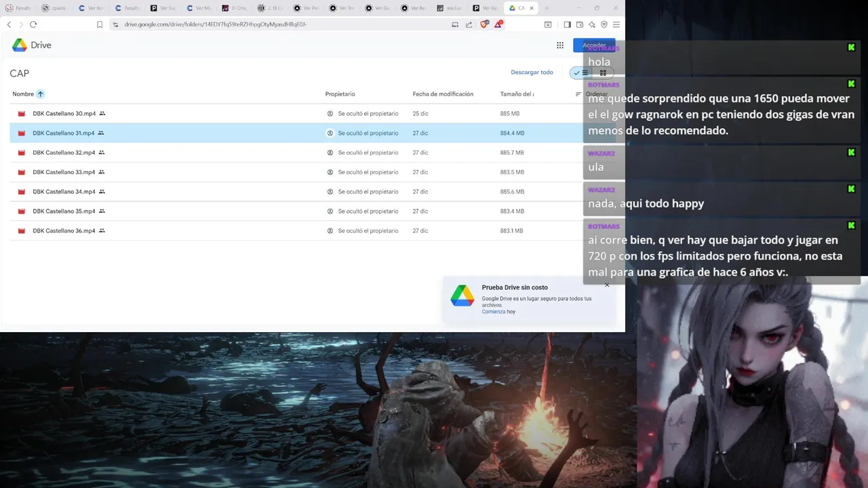This screenshot has width=868, height=488.
Task: Click the CAP folder title
Action: [19, 73]
